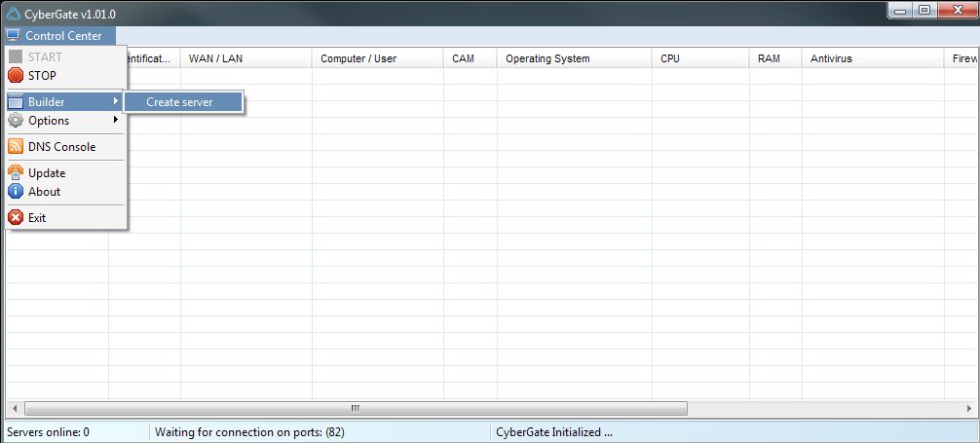Click the Operating System column header
The image size is (980, 443).
tap(575, 58)
